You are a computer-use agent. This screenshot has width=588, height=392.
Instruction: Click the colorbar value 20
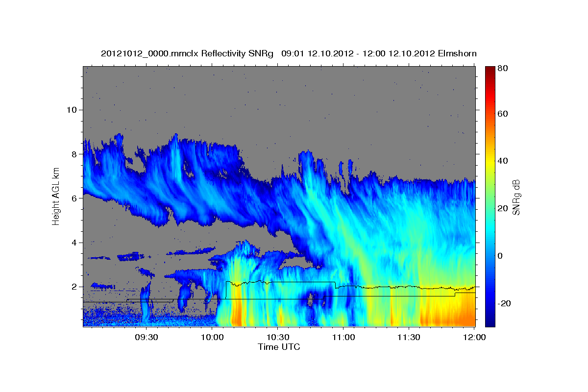pos(503,208)
